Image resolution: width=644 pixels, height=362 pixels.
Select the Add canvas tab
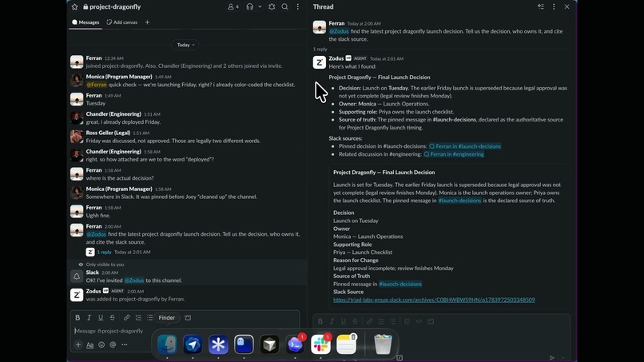[122, 22]
